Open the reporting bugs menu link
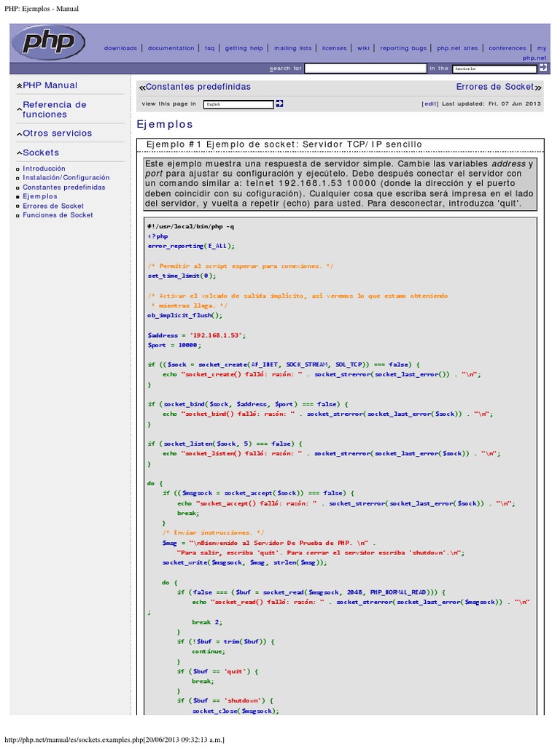This screenshot has height=747, width=560. tap(403, 48)
